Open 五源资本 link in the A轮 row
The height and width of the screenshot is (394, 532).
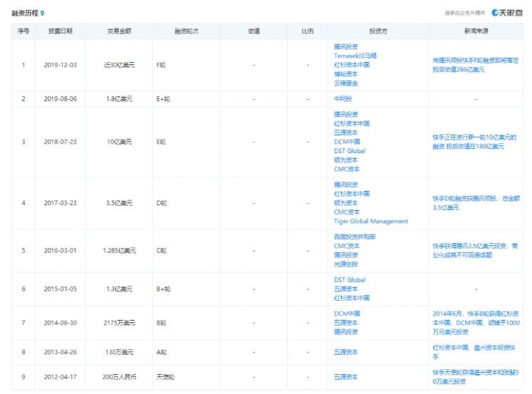(345, 352)
